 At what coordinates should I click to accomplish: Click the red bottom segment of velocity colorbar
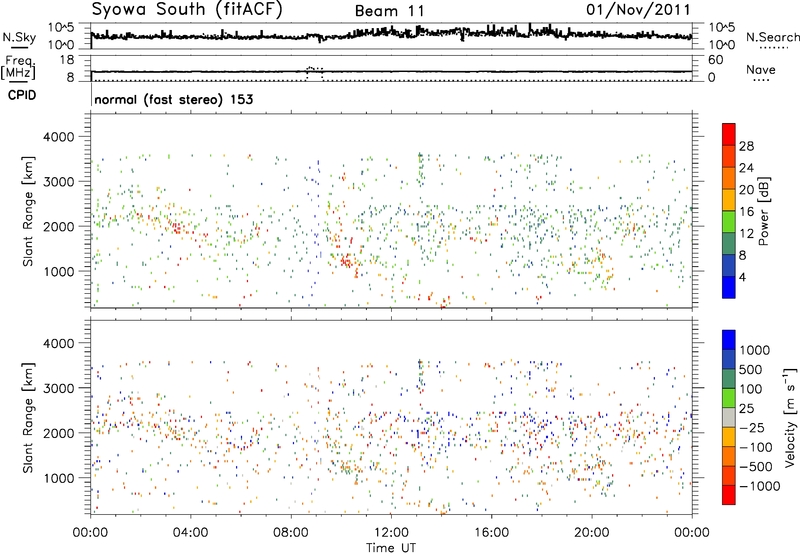coord(729,495)
